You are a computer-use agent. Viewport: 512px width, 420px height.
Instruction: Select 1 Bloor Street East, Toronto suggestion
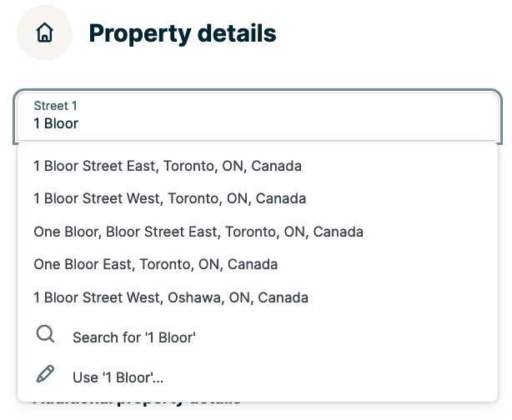tap(168, 166)
